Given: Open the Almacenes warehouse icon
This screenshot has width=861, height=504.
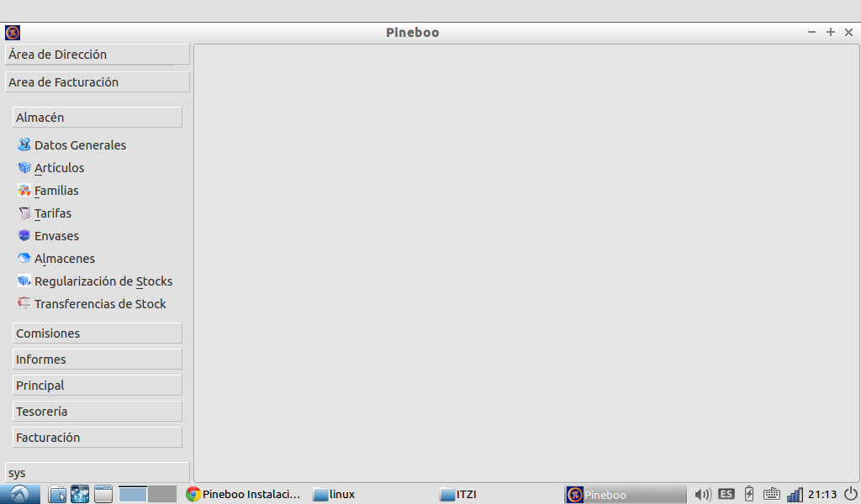Looking at the screenshot, I should pyautogui.click(x=24, y=259).
